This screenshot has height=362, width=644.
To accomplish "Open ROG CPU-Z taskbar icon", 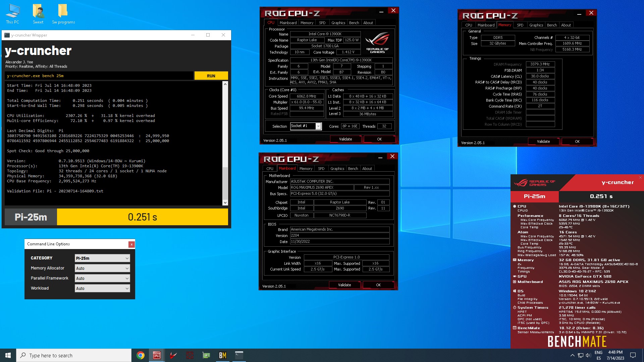I will tap(157, 355).
